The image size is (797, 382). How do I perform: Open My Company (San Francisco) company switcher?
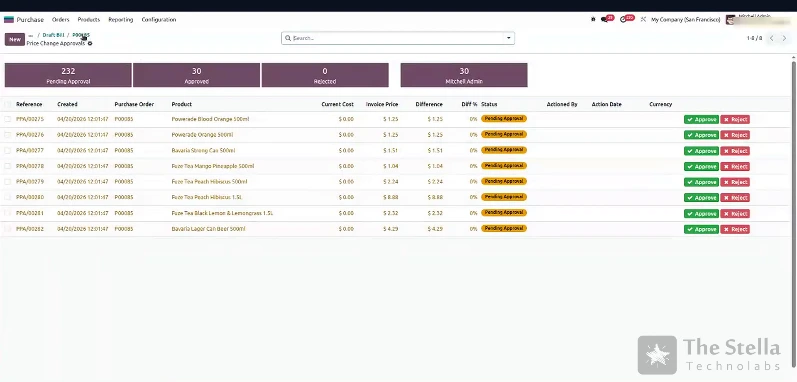tap(685, 20)
